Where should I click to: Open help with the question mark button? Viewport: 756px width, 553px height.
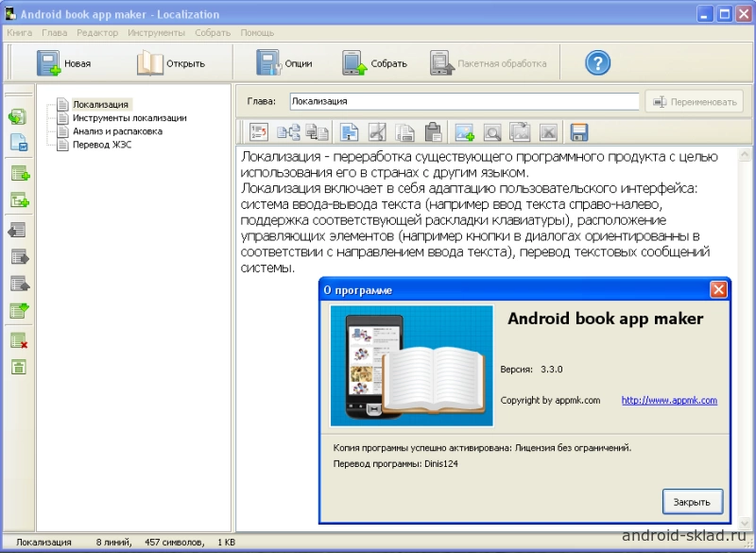596,62
